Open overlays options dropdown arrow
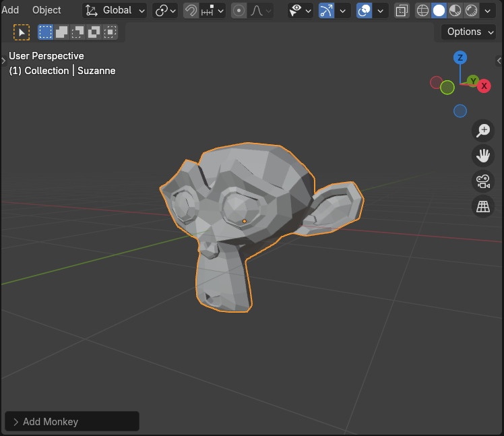 380,11
